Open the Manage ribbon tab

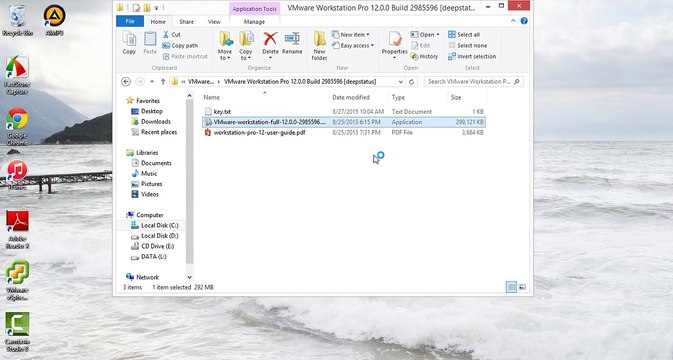(254, 21)
